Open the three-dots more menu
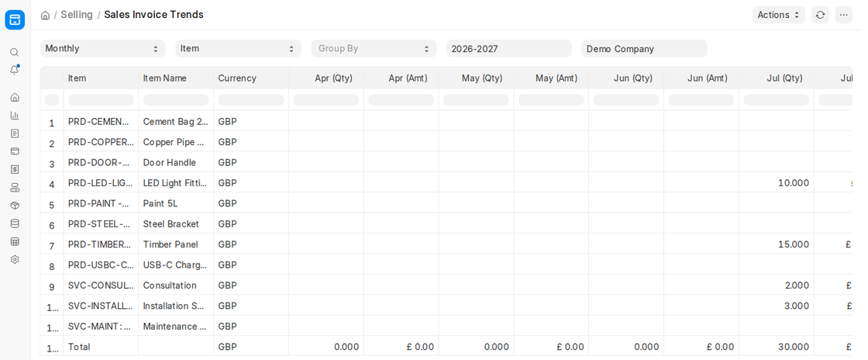The image size is (868, 360). pyautogui.click(x=844, y=15)
